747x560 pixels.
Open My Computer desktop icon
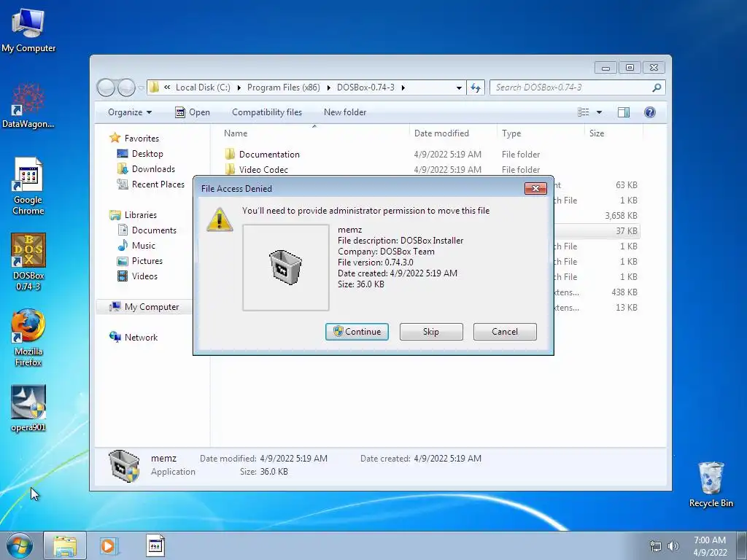tap(28, 29)
